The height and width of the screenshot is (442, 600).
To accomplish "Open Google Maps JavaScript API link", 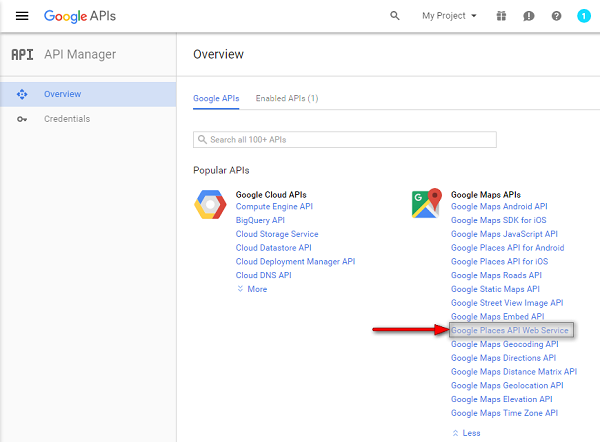I will point(504,234).
